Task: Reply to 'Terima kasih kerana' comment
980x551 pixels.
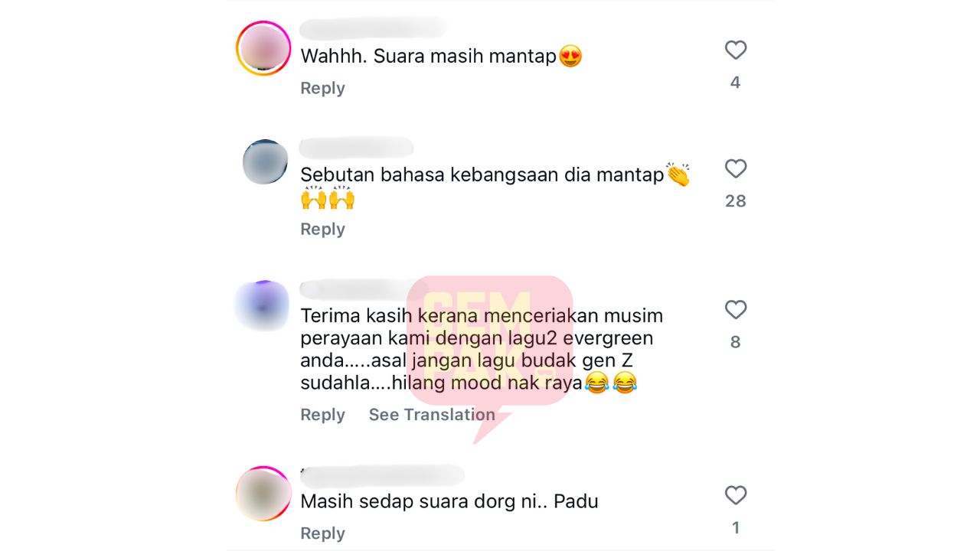Action: tap(322, 414)
